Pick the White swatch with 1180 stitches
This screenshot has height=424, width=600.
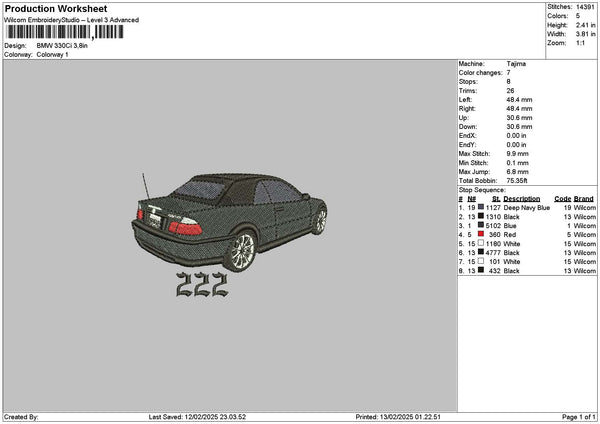481,244
